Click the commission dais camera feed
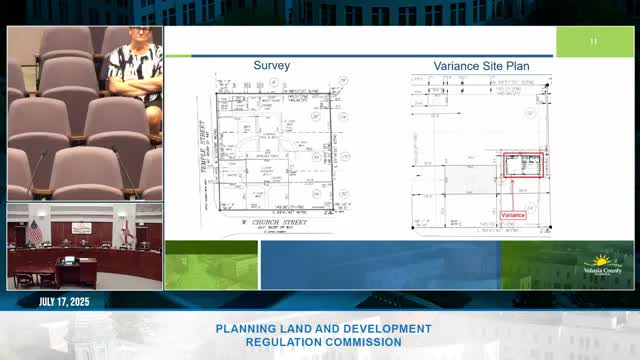The height and width of the screenshot is (360, 640). [85, 247]
